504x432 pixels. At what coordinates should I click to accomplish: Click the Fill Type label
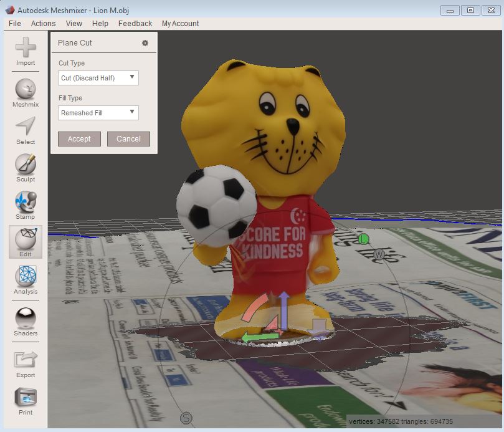tap(70, 98)
